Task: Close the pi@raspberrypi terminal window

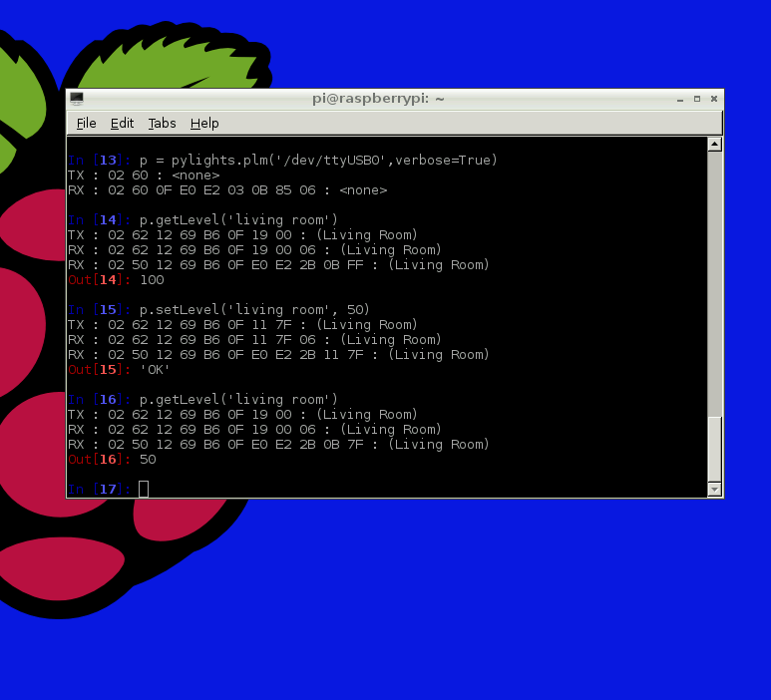Action: click(714, 99)
